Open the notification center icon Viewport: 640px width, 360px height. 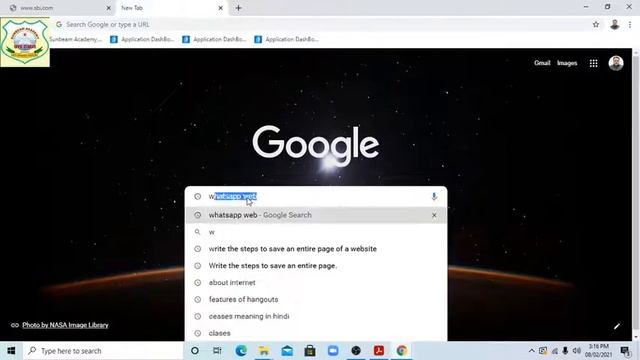(625, 351)
